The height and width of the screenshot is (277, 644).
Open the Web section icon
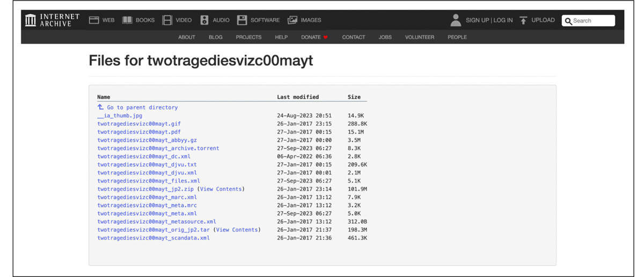[x=94, y=20]
